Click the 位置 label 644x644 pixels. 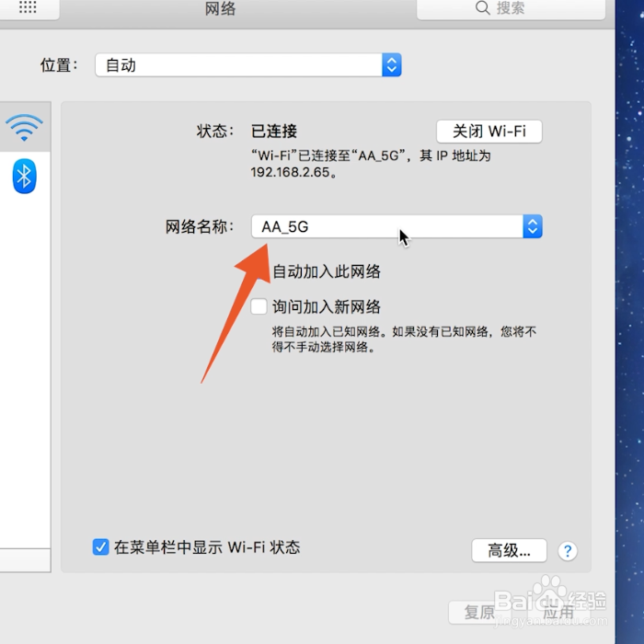point(59,65)
